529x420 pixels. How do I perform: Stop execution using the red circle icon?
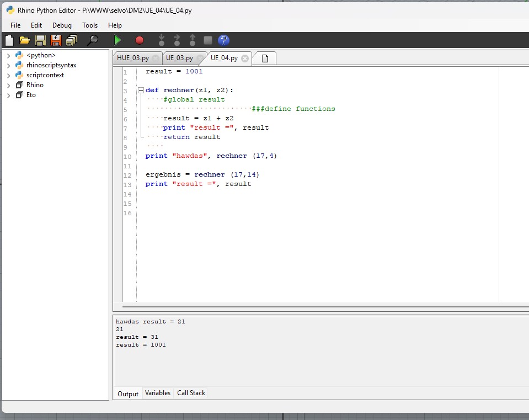tap(139, 40)
